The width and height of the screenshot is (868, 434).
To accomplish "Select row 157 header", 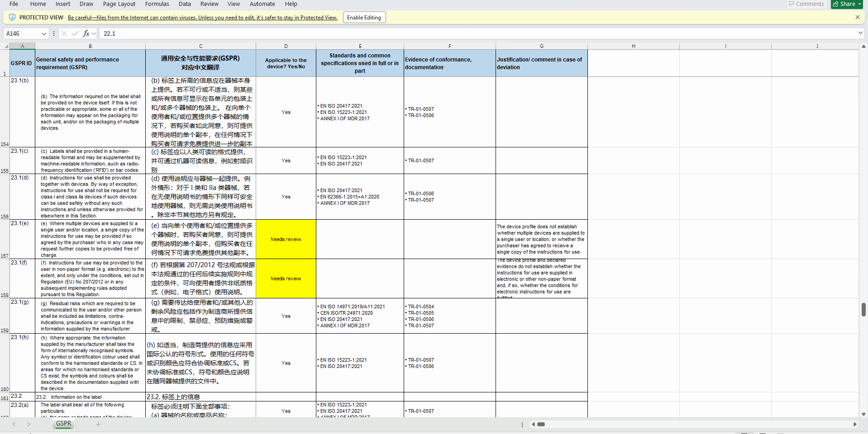I will (5, 239).
